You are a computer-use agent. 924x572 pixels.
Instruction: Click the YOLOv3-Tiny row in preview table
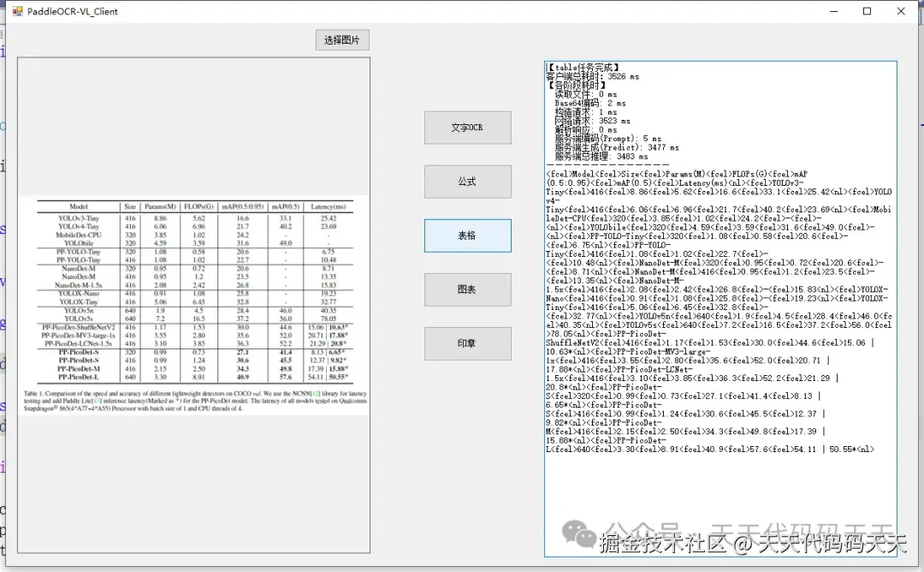point(194,218)
